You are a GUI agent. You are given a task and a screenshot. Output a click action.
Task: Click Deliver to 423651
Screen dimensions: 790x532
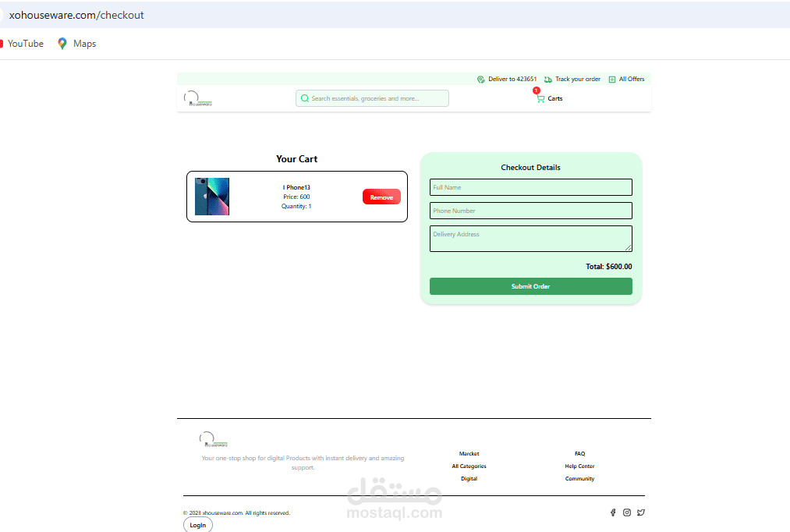point(512,79)
